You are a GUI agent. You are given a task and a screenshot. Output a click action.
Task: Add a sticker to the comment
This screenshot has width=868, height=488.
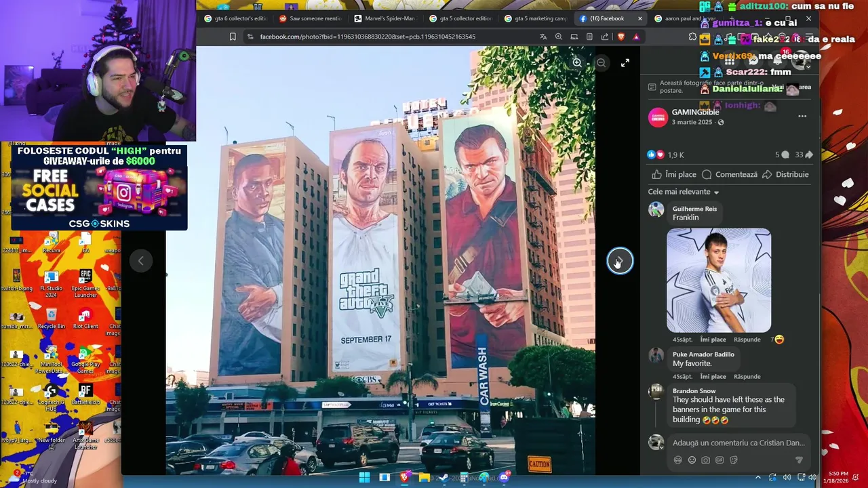point(734,460)
